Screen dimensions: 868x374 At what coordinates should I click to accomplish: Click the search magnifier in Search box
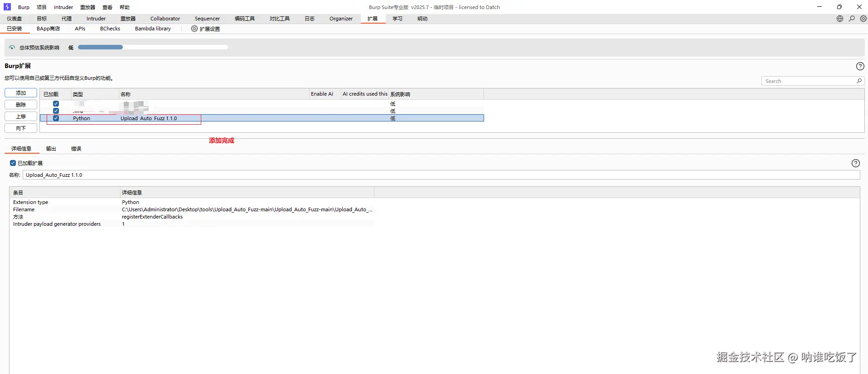(859, 81)
